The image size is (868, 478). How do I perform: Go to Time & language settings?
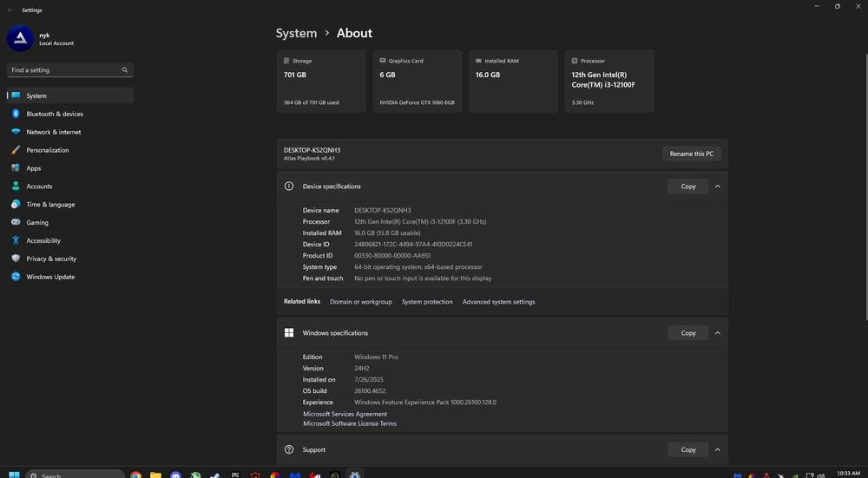click(x=50, y=205)
